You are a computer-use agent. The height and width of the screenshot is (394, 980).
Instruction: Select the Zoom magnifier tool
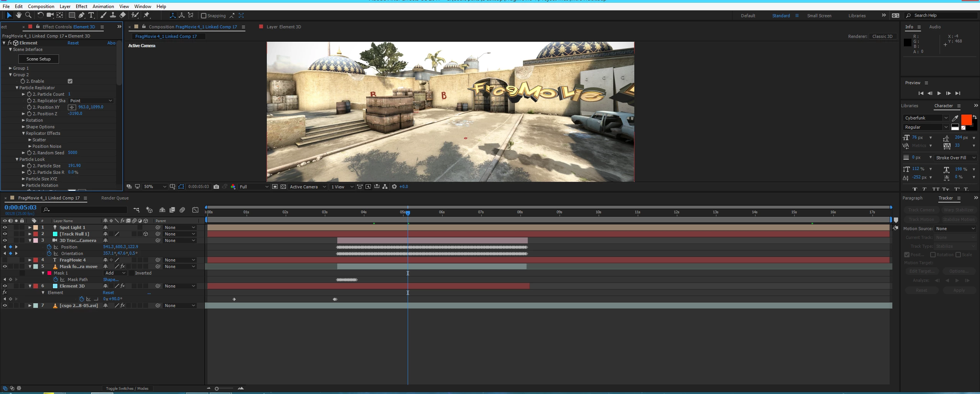[28, 15]
